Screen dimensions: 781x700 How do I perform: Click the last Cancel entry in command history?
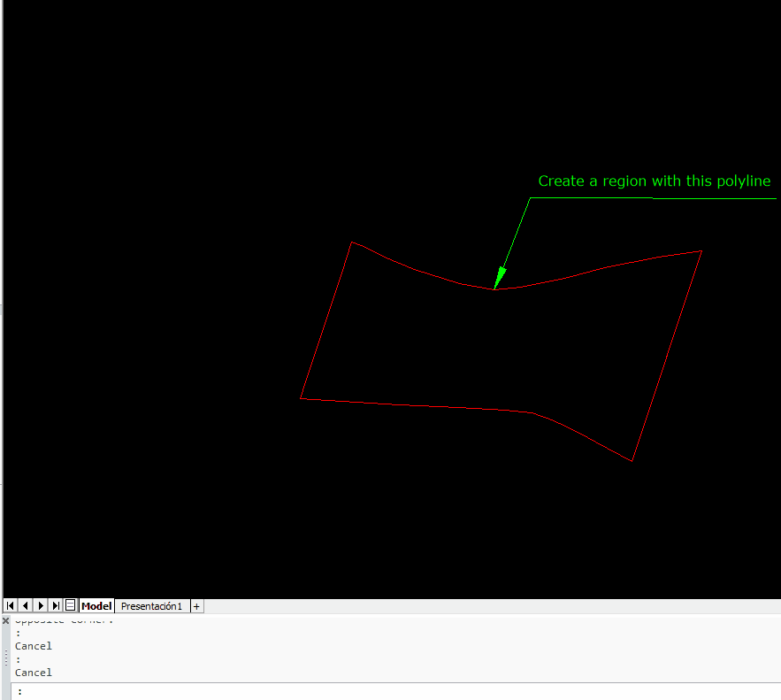[x=34, y=673]
